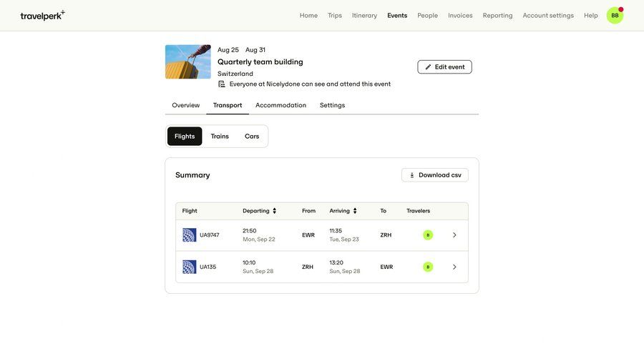This screenshot has width=644, height=346.
Task: Open Account settings in navigation
Action: tap(548, 16)
